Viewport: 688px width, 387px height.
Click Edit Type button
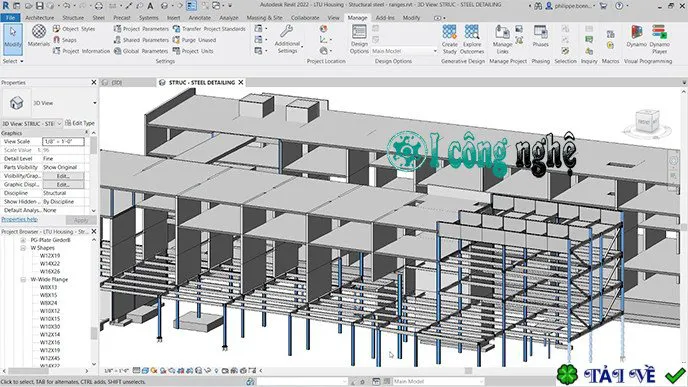coord(80,123)
